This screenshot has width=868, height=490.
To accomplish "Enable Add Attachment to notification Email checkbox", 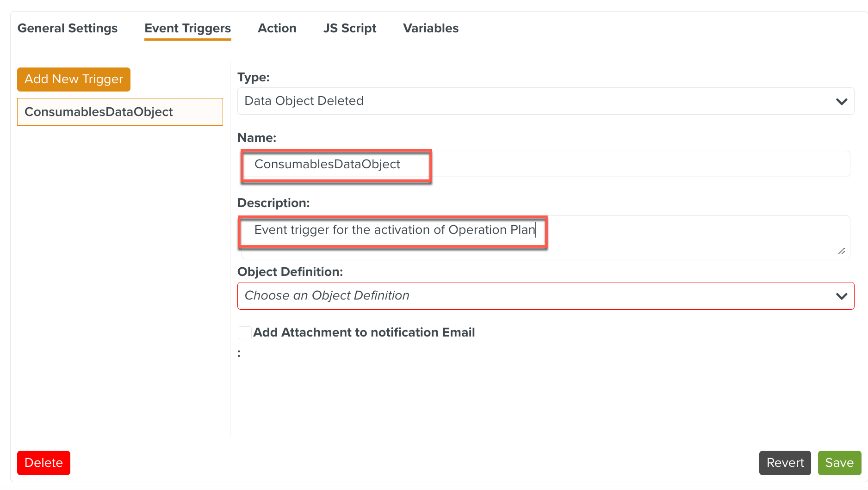I will [245, 333].
